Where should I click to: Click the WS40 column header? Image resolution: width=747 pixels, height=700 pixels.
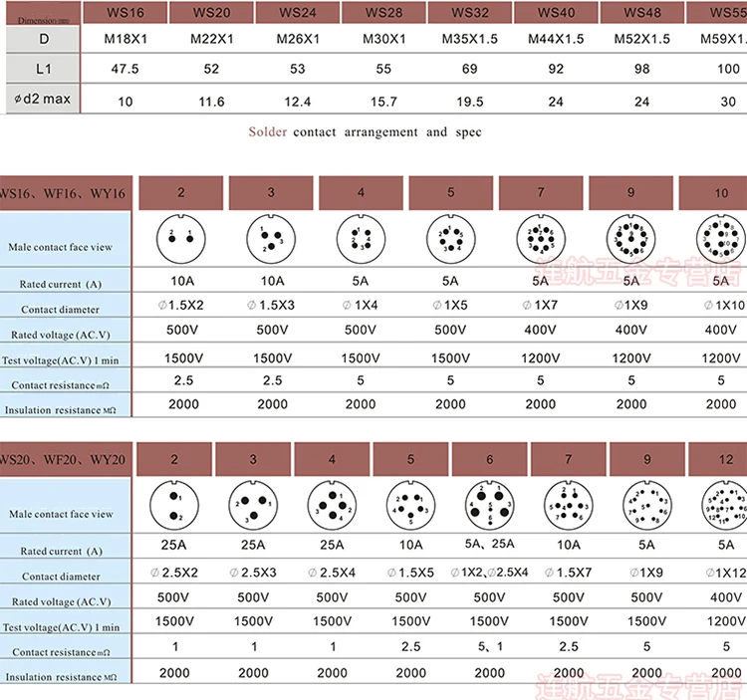click(x=556, y=12)
